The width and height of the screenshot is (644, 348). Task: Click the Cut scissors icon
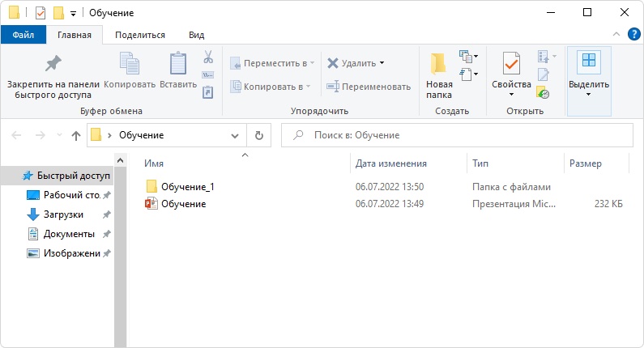point(208,57)
